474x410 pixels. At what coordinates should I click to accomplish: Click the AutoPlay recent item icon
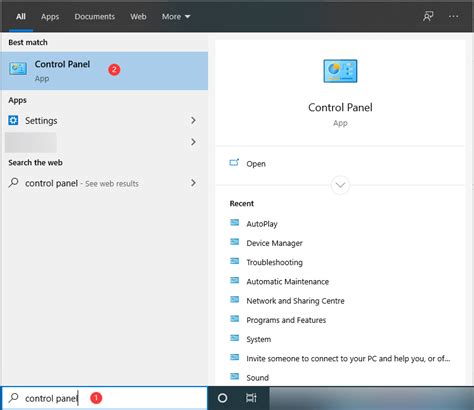[235, 223]
